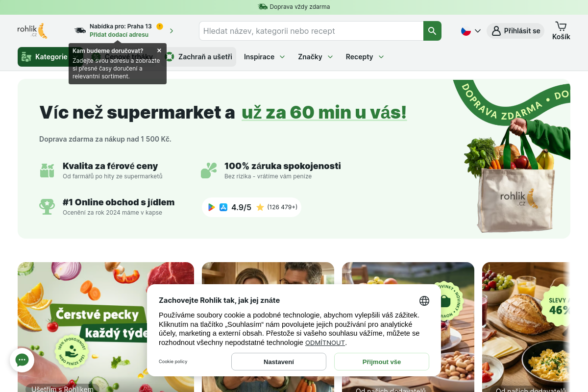Click the Přidat dodací adresu link
Image resolution: width=588 pixels, height=392 pixels.
click(x=119, y=35)
